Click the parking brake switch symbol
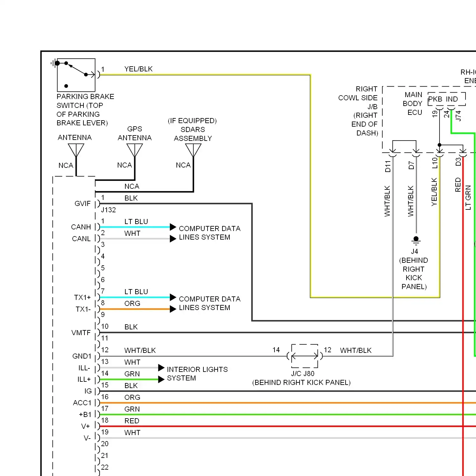The image size is (476, 476). click(x=76, y=75)
